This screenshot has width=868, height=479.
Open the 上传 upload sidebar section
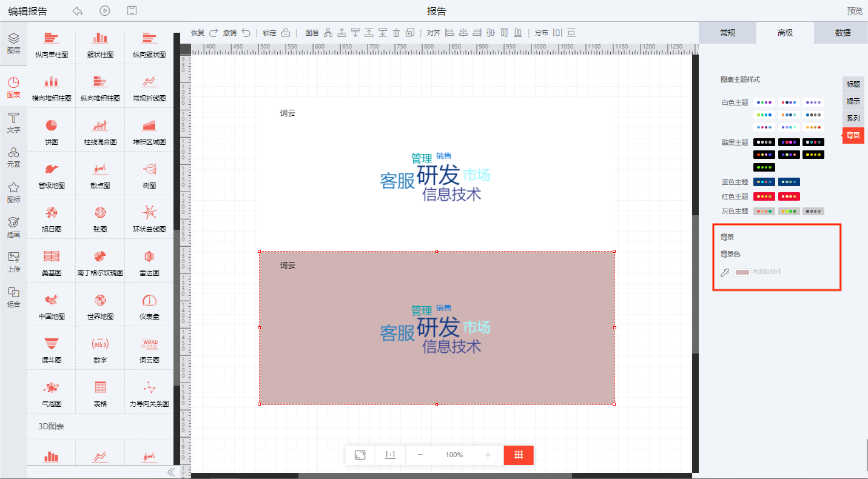click(13, 262)
